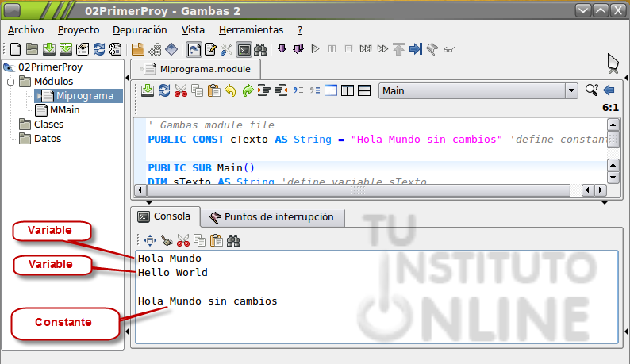Click the collapse arrow at top-right panel edge
630x364 pixels.
point(626,78)
